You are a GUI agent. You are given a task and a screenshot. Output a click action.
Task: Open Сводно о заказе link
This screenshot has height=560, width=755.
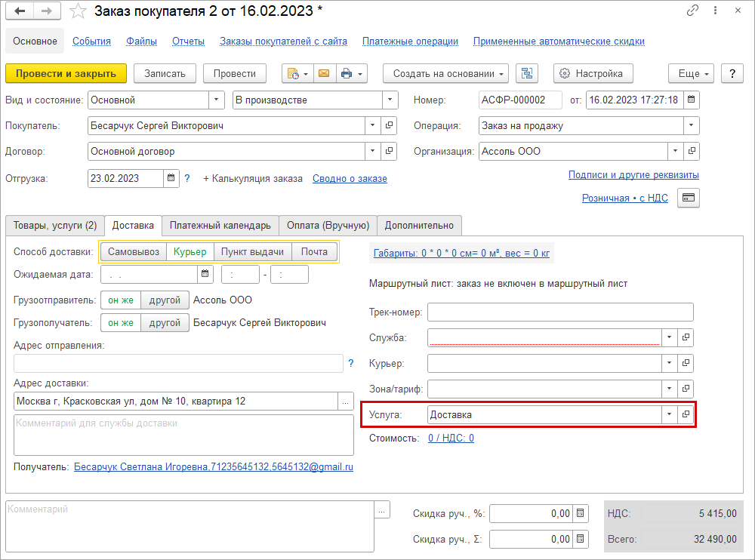[x=350, y=179]
